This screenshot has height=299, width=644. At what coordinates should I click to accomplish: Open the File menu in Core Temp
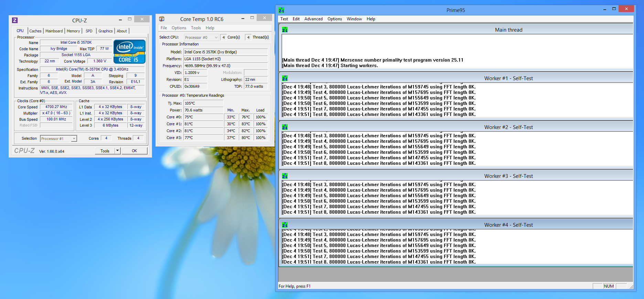[x=164, y=28]
